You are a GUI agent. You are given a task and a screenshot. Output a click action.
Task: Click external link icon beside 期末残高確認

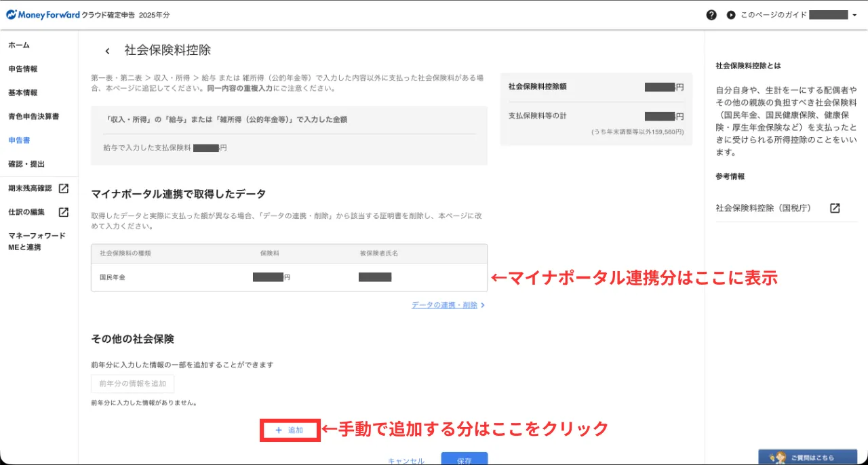[x=64, y=188]
